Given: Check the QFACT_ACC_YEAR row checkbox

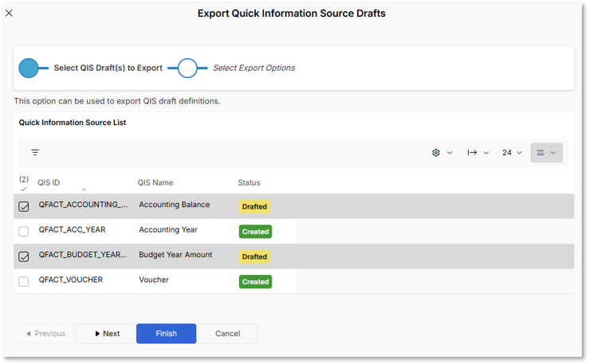Looking at the screenshot, I should 24,232.
